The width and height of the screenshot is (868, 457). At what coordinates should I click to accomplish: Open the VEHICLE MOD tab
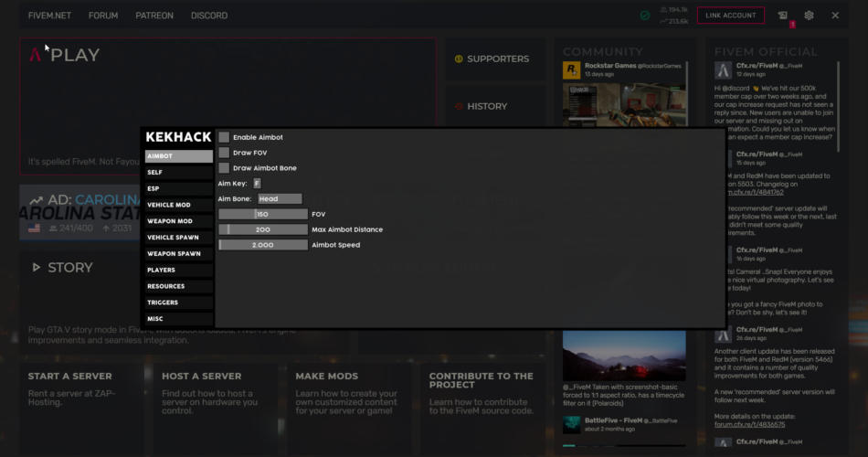click(x=179, y=205)
